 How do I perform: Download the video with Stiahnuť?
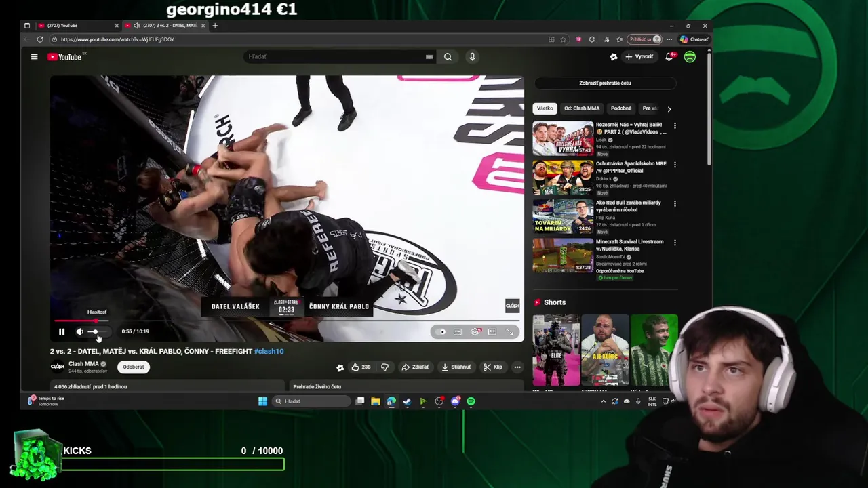click(x=456, y=367)
